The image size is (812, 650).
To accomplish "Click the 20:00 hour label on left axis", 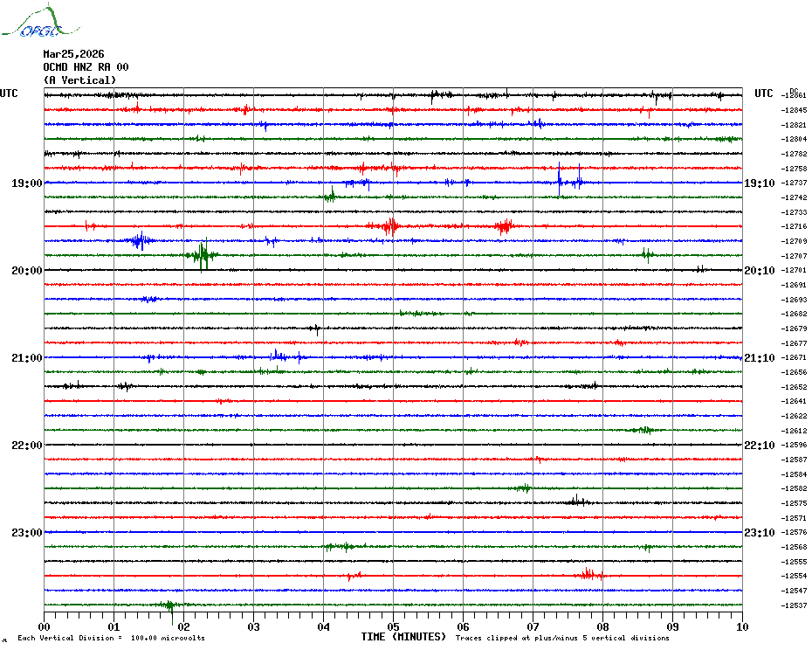I will (26, 271).
